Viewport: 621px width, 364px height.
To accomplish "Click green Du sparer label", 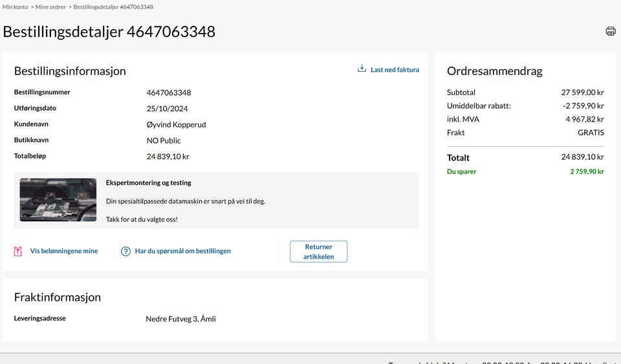I will click(x=462, y=171).
